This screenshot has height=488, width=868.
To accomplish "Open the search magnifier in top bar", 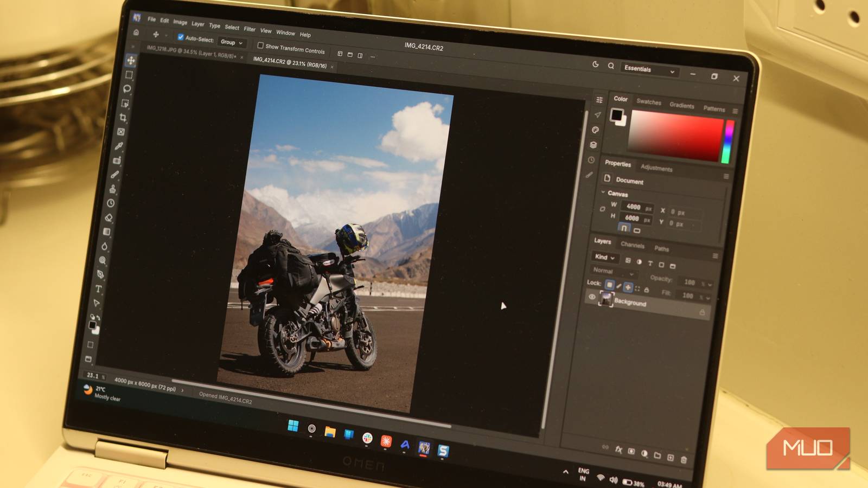I will click(x=611, y=66).
